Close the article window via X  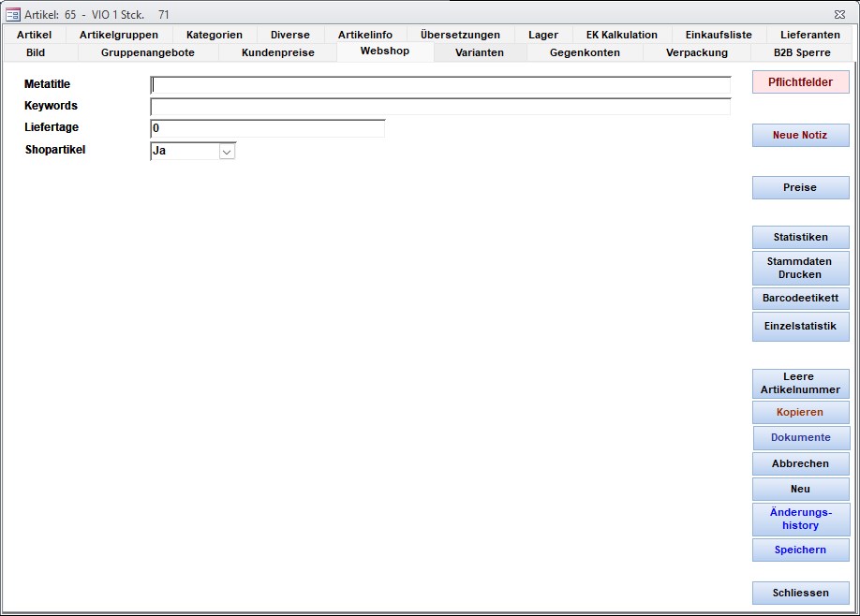coord(838,14)
